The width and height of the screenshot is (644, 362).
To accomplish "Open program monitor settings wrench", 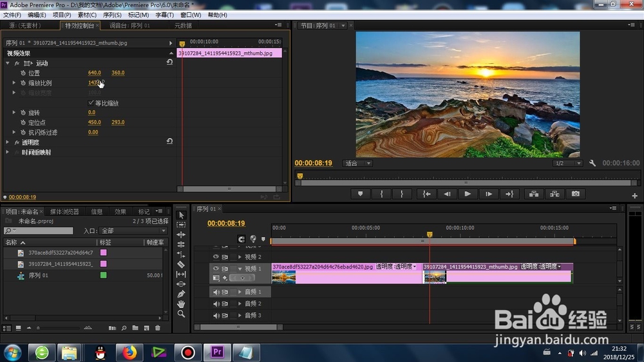I will tap(592, 163).
